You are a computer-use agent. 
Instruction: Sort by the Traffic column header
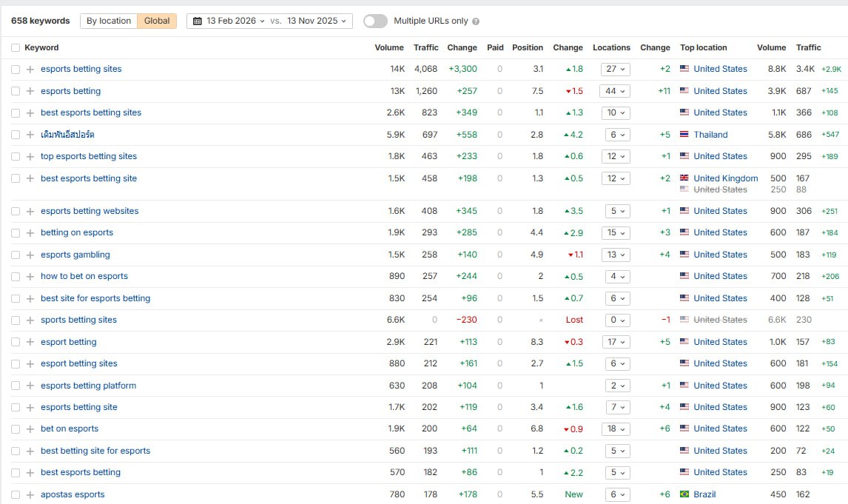pyautogui.click(x=425, y=47)
